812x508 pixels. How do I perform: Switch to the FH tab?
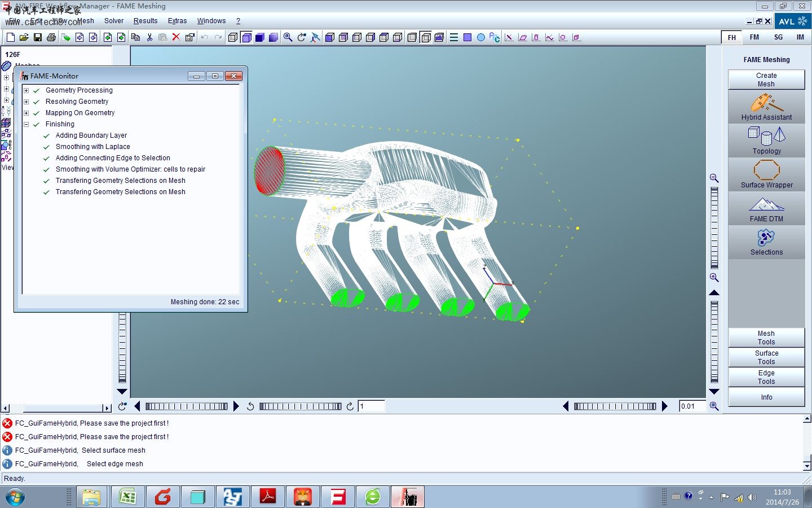click(732, 37)
